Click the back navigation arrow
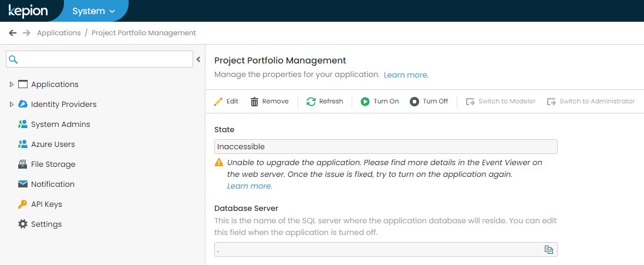 13,33
